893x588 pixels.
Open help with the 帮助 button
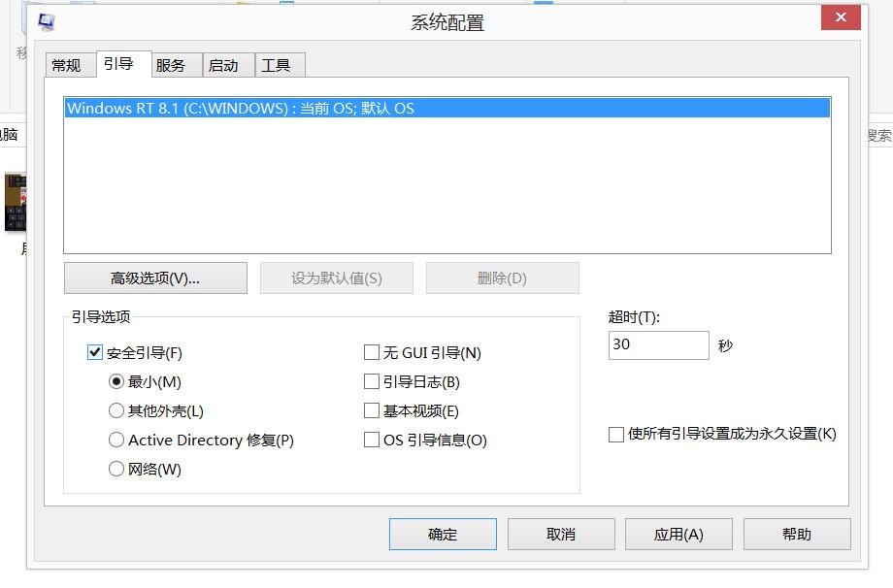(797, 534)
